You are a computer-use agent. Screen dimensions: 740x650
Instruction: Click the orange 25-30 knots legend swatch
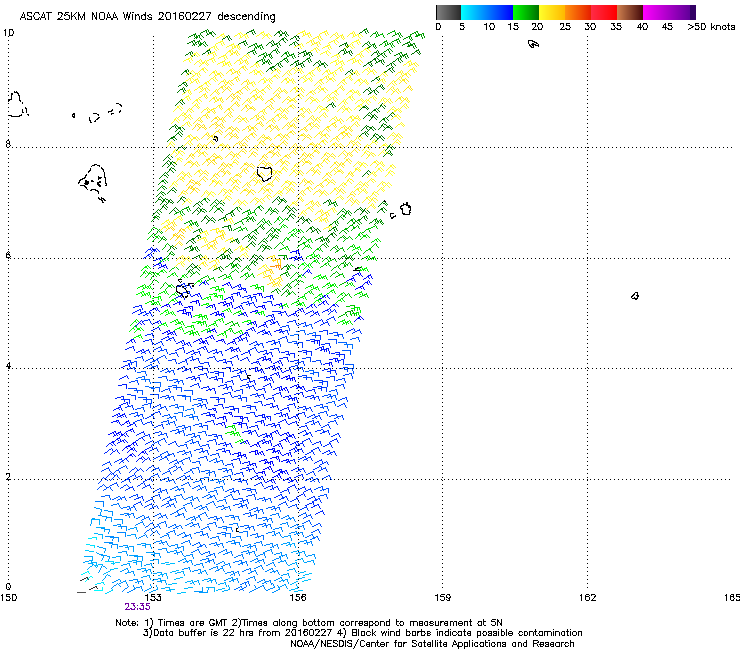(x=578, y=12)
